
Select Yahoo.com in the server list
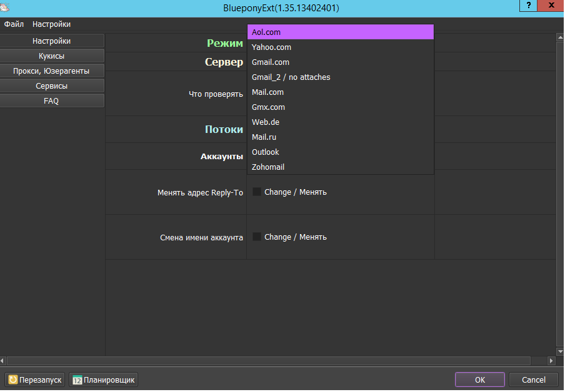(341, 47)
